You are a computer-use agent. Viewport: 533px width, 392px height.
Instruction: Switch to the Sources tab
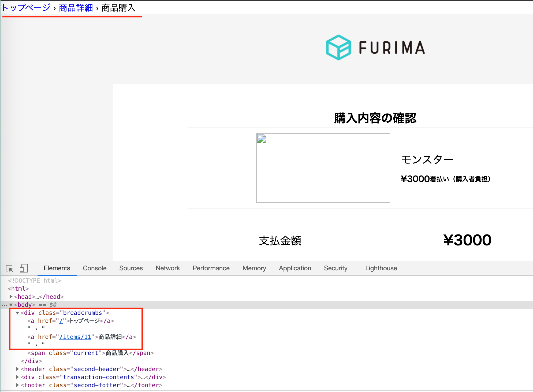pyautogui.click(x=131, y=268)
